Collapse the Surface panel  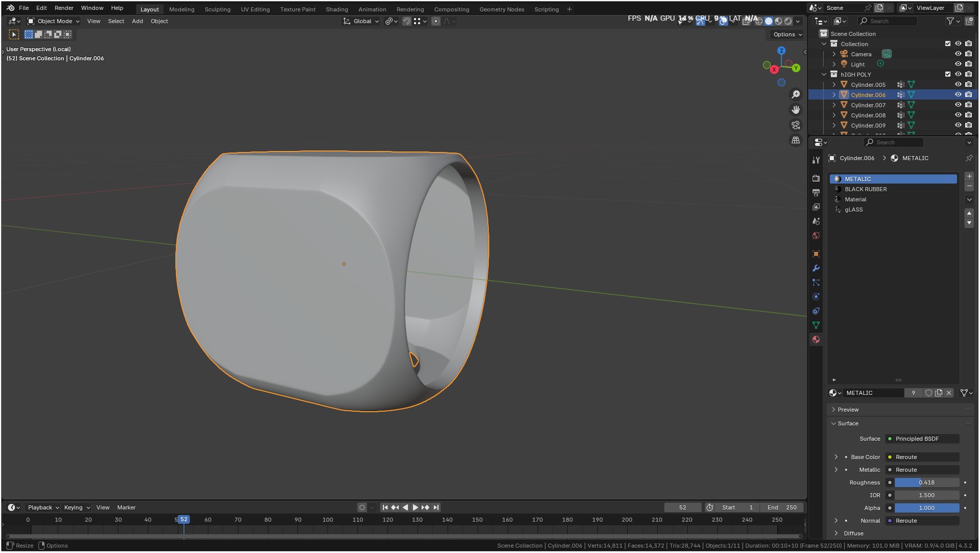(x=848, y=423)
